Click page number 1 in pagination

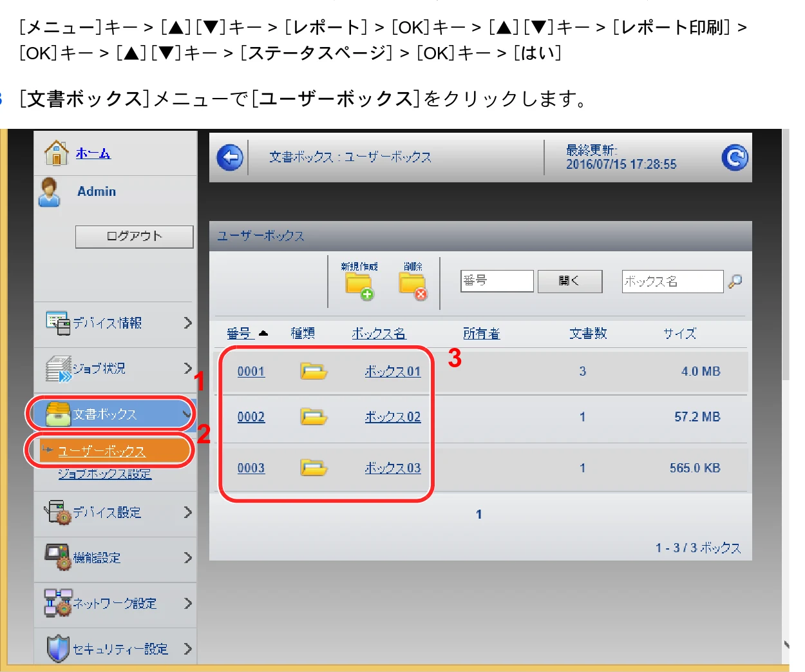[478, 514]
